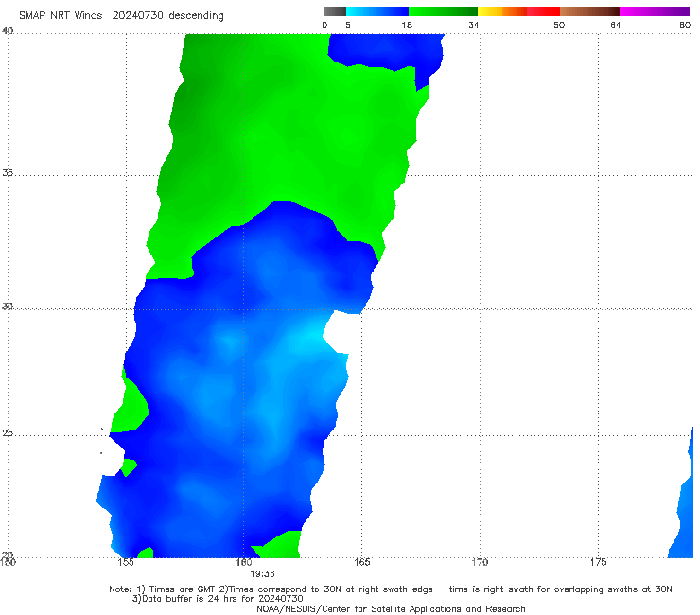This screenshot has width=700, height=615.
Task: Click the longitude label "170"
Action: click(x=480, y=562)
